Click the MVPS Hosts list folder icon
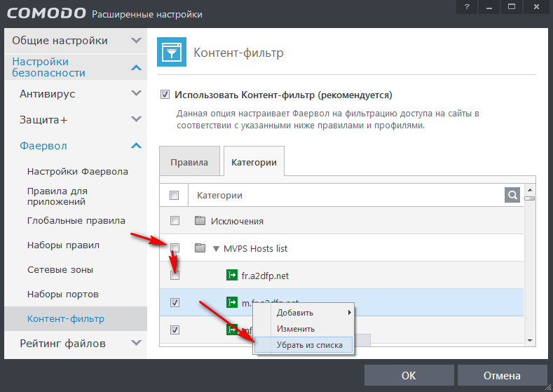Screen dimensions: 553x392 click(x=200, y=248)
